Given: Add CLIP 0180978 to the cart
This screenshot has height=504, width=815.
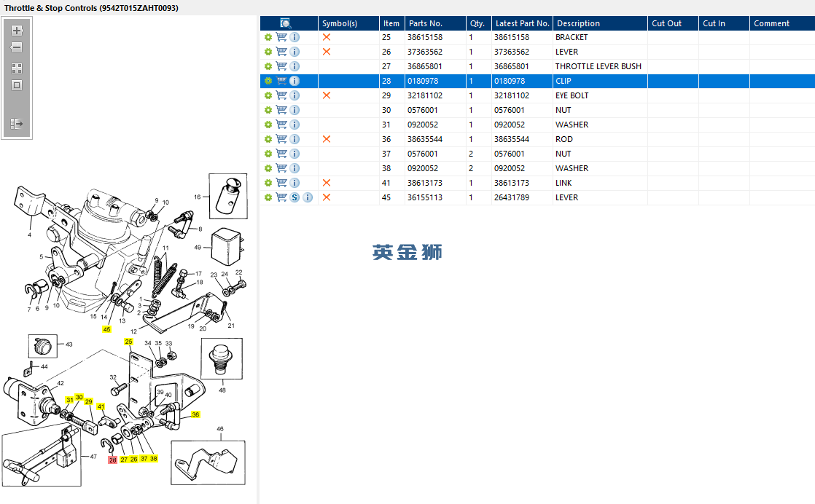Looking at the screenshot, I should point(281,81).
